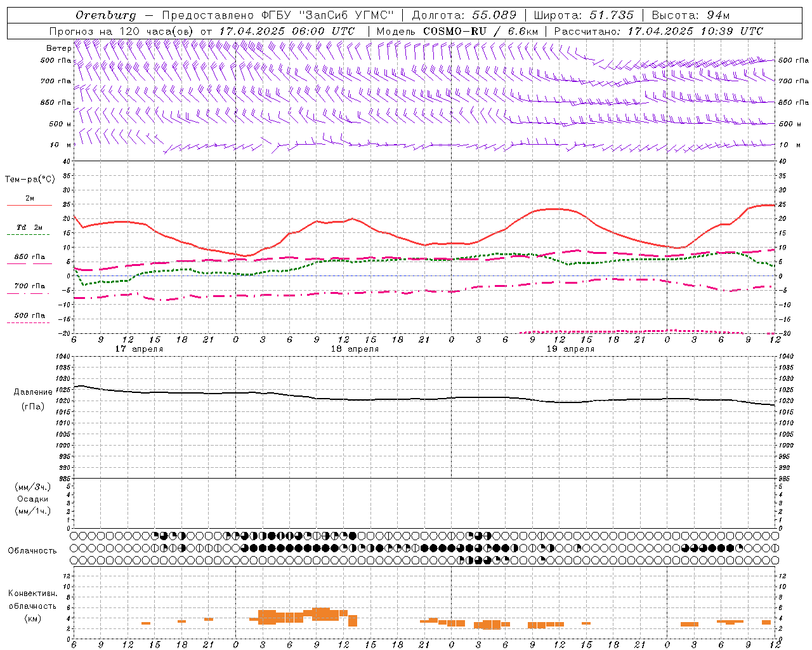Click the (км) unit label for convective clouds
Image resolution: width=812 pixels, height=650 pixels.
[33, 619]
